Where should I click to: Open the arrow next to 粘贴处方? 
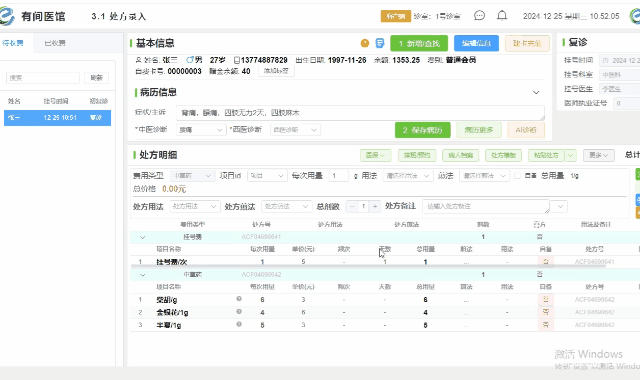point(571,155)
